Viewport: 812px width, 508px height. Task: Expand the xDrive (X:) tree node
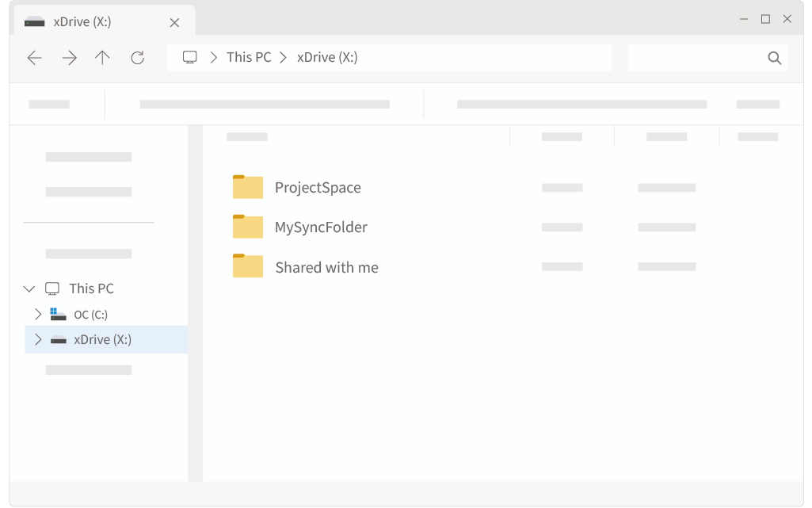[x=38, y=339]
